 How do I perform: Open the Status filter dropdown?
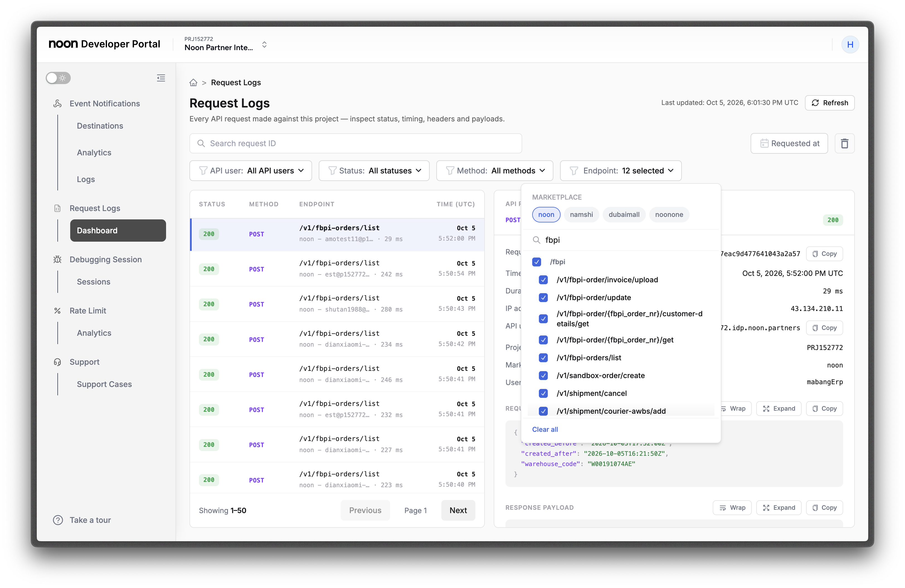[374, 171]
